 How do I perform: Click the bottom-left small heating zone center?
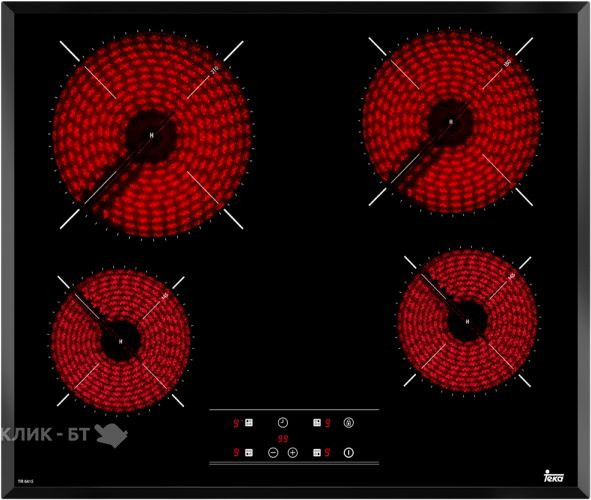click(121, 341)
